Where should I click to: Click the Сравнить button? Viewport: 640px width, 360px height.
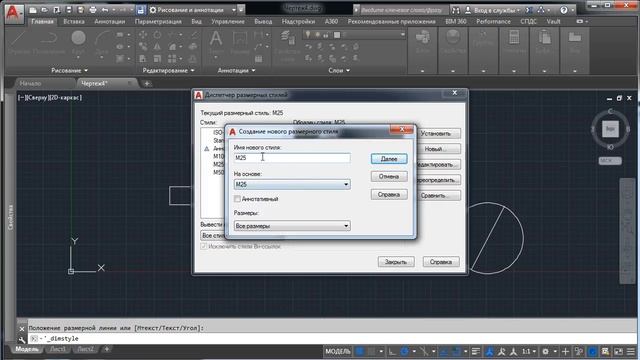(x=437, y=196)
